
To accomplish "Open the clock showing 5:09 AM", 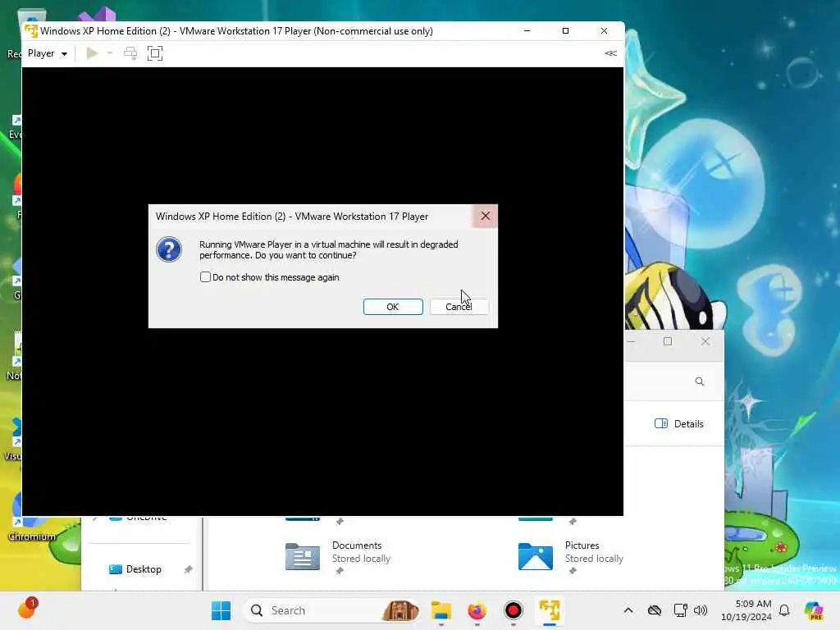I will pos(746,610).
